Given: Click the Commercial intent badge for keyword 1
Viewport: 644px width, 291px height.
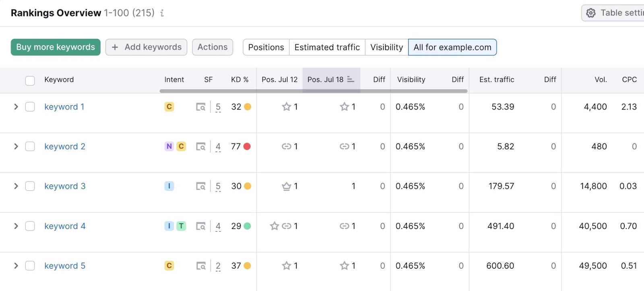Looking at the screenshot, I should pos(169,107).
